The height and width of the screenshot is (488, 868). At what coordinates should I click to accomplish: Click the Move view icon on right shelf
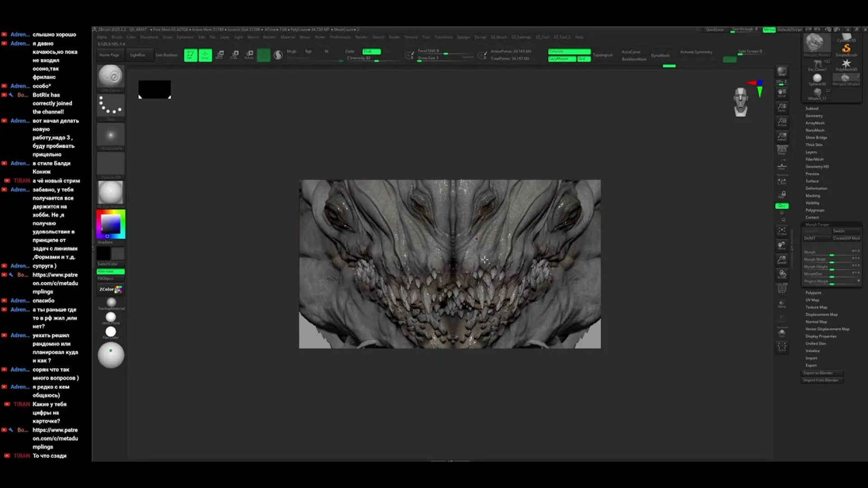coord(782,245)
